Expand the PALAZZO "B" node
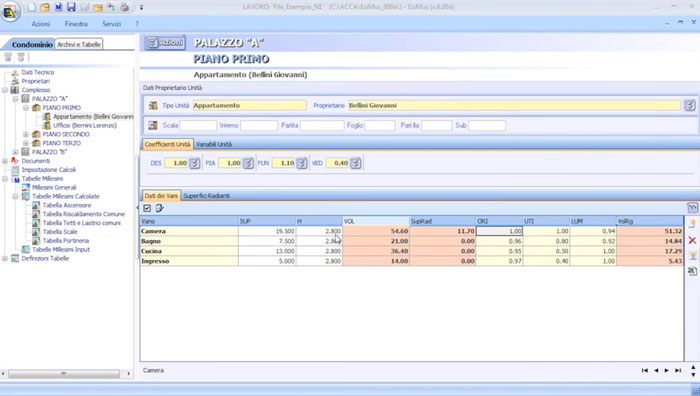700x396 pixels. [15, 152]
